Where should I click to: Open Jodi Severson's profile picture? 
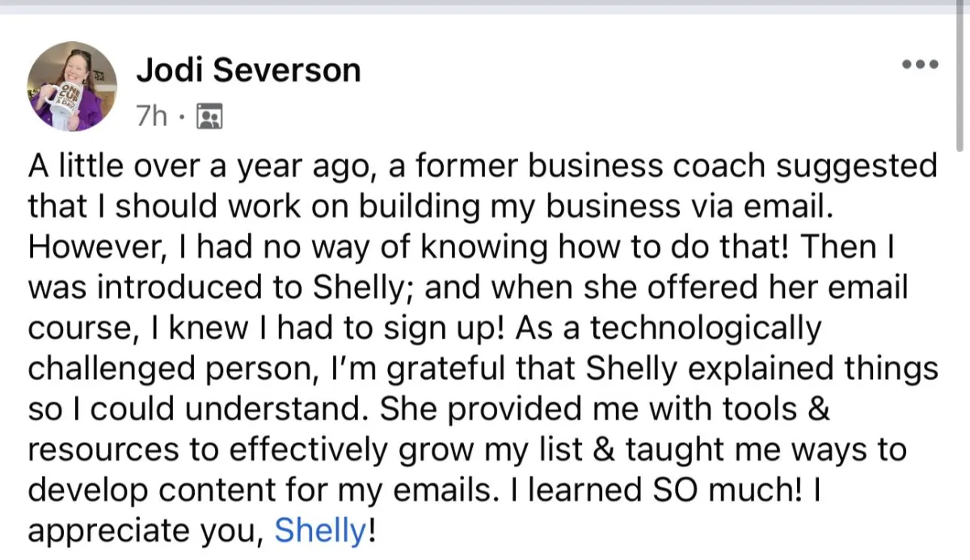tap(72, 86)
